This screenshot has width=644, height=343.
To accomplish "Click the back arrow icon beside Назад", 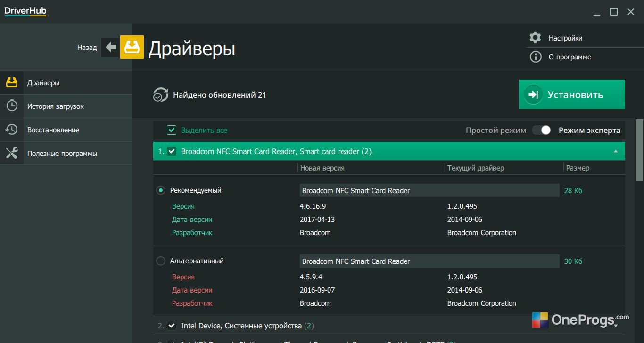I will [111, 47].
